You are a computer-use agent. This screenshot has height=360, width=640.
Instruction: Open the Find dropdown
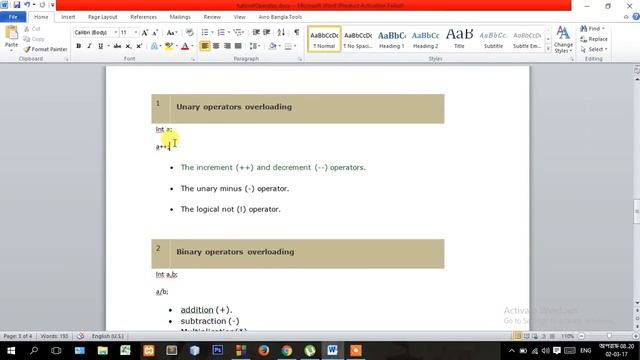[x=604, y=29]
